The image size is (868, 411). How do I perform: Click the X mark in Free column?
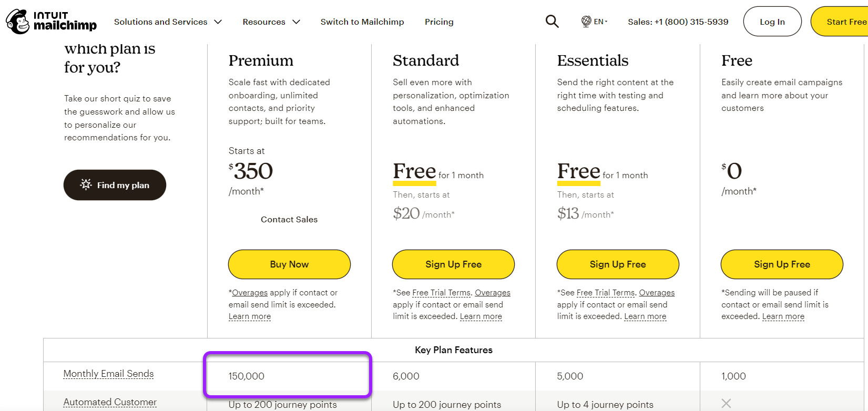coord(726,403)
